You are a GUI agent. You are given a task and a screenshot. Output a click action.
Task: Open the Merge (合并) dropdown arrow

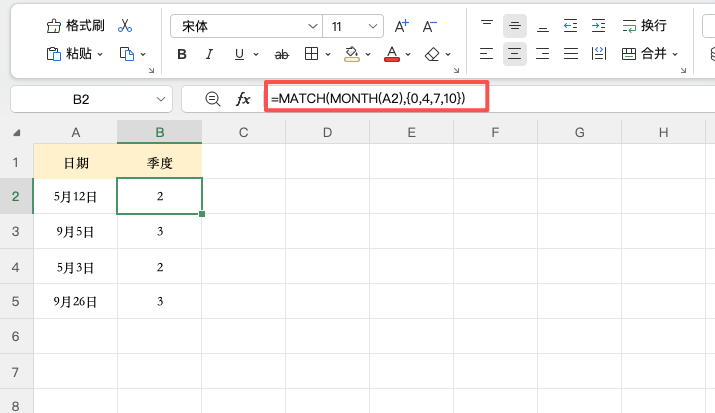click(x=675, y=54)
